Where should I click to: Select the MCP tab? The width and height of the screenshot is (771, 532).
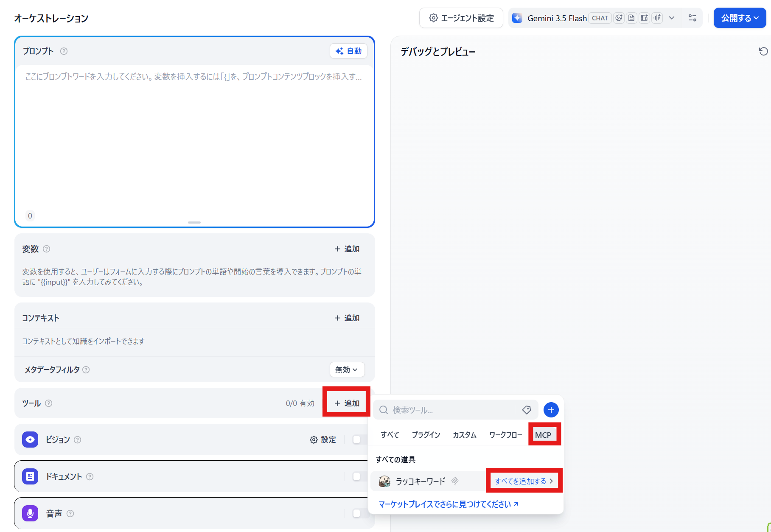tap(543, 435)
